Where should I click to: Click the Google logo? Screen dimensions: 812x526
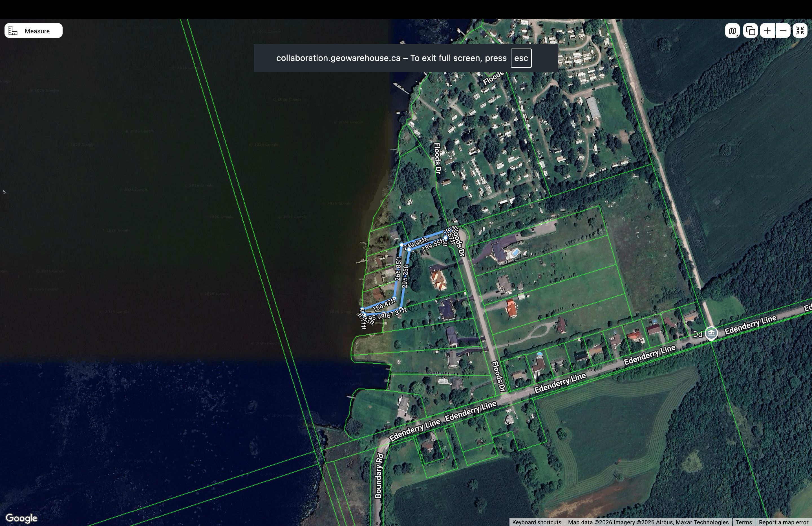click(x=21, y=518)
